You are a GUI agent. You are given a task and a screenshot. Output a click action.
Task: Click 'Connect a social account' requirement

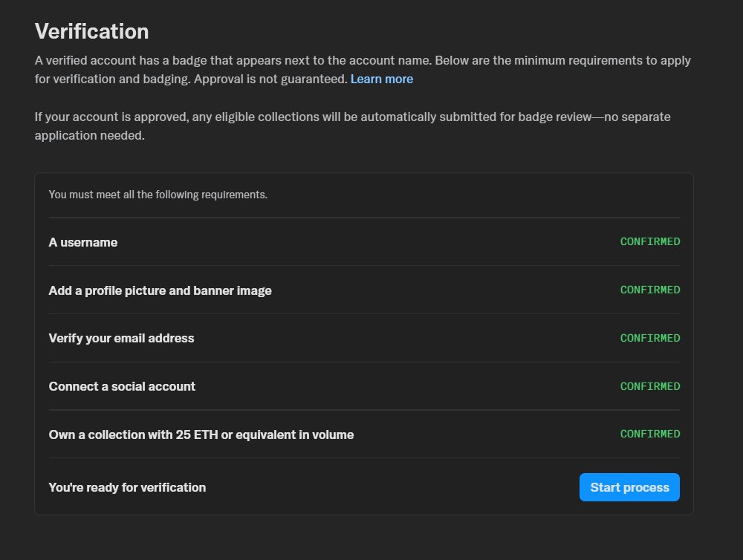pyautogui.click(x=122, y=387)
